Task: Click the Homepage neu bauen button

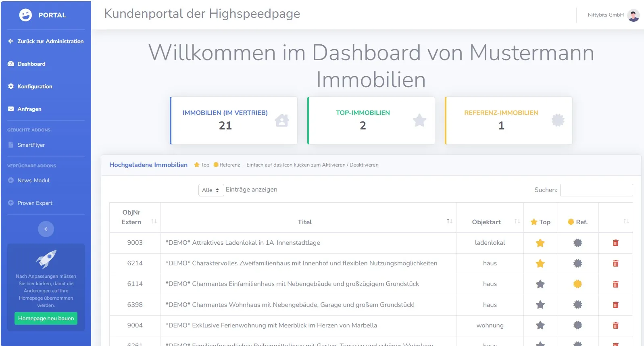Action: tap(46, 318)
